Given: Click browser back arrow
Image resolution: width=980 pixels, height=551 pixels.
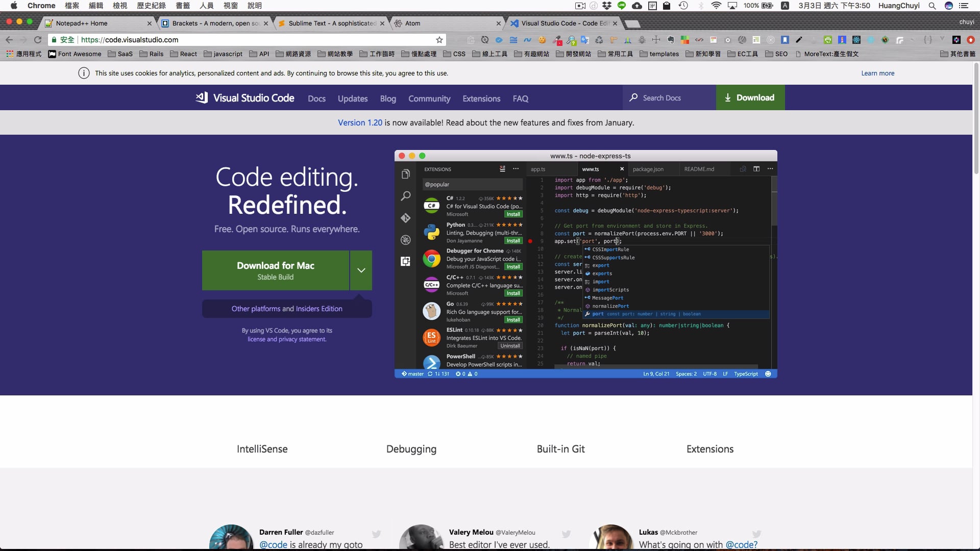Looking at the screenshot, I should [x=9, y=40].
